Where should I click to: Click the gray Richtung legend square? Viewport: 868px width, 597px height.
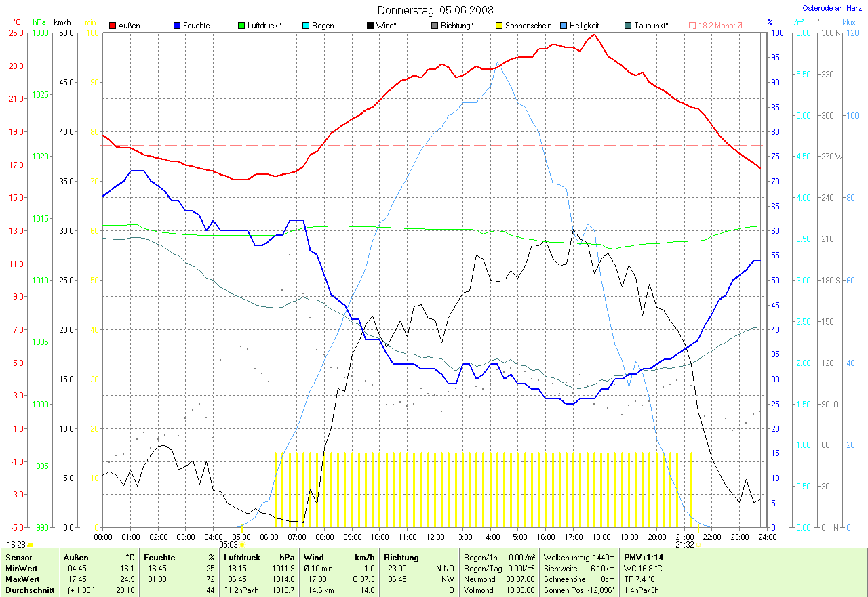[x=435, y=26]
